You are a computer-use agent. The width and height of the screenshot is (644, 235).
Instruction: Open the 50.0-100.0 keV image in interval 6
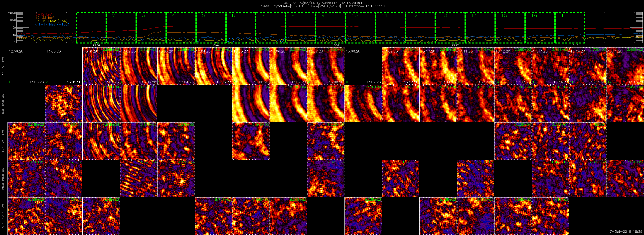pos(213,216)
